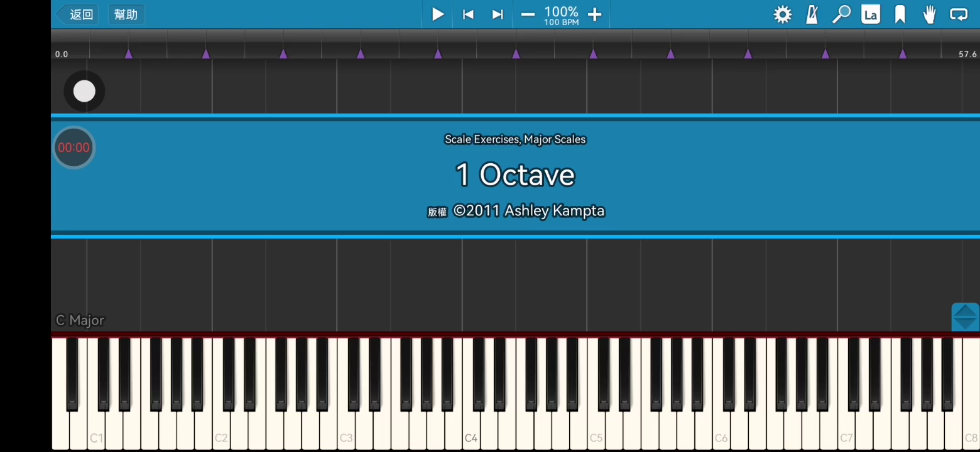Skip to the previous section
Screen dimensions: 980x452
click(468, 14)
